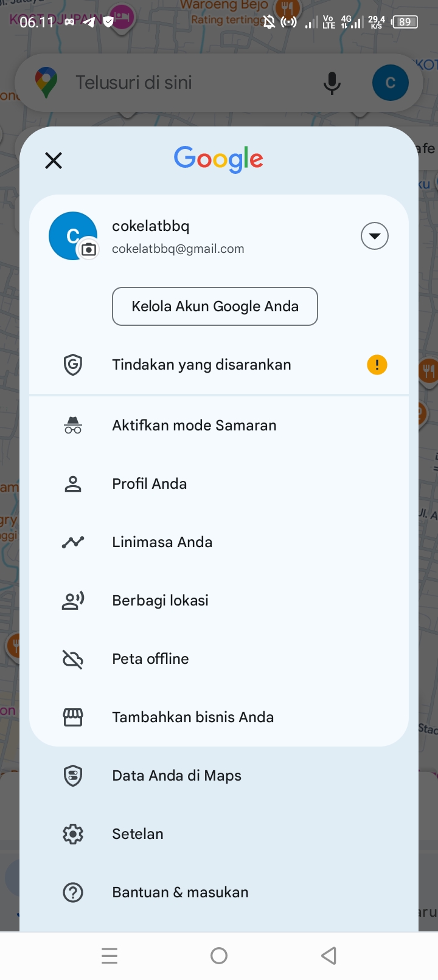Image resolution: width=438 pixels, height=980 pixels.
Task: Tap the yellow warning alert badge
Action: (x=377, y=365)
